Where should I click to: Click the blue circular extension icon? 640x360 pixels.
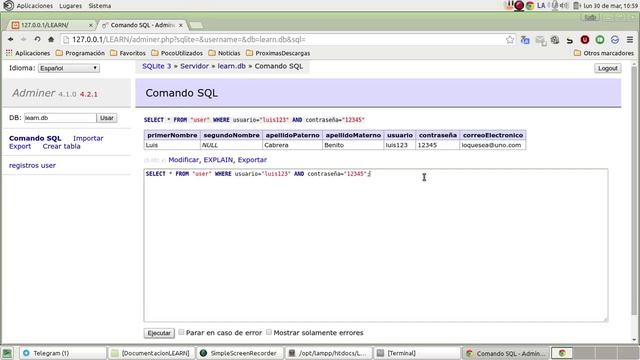(x=615, y=40)
